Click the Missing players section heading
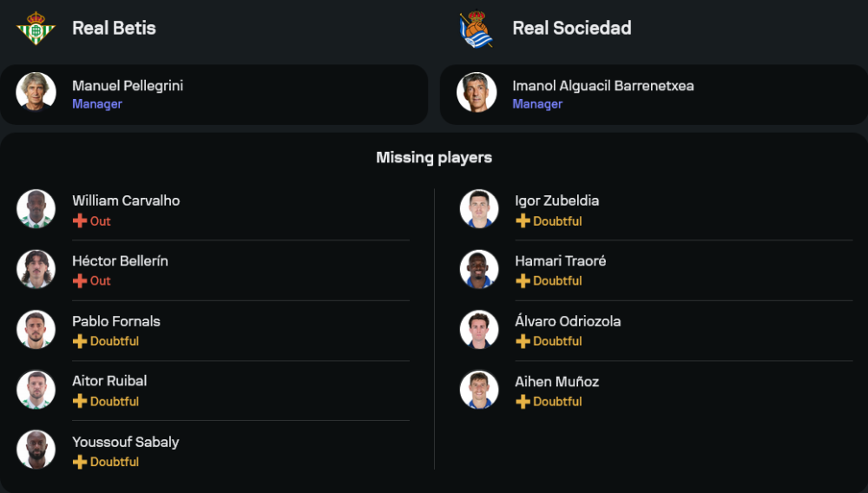This screenshot has width=868, height=493. (434, 157)
